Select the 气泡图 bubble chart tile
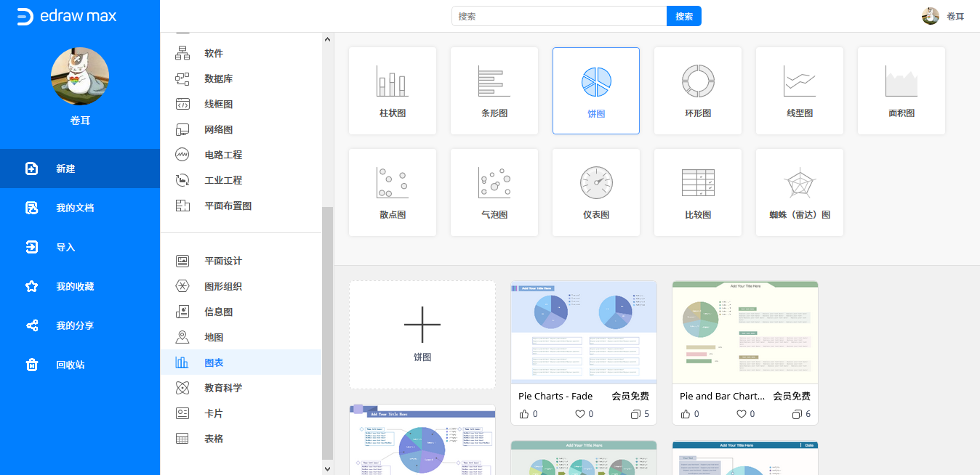Screen dimensions: 980x475 point(494,192)
